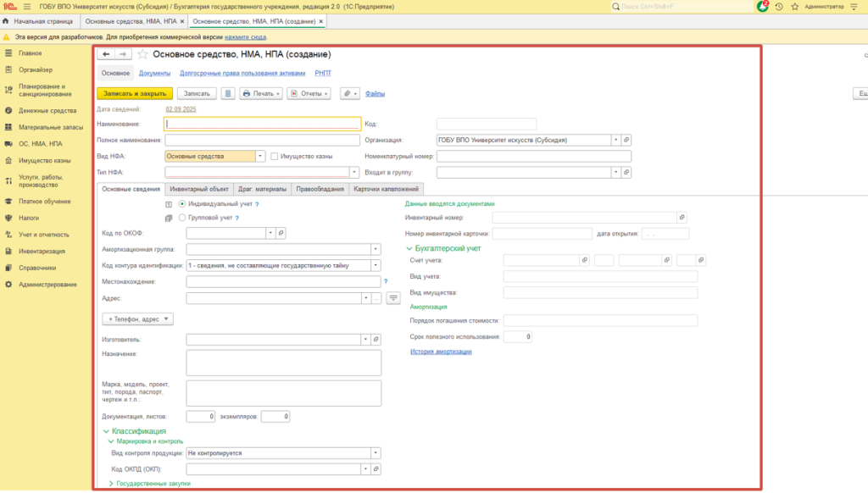Switch to the Драг. материалы tab

263,189
